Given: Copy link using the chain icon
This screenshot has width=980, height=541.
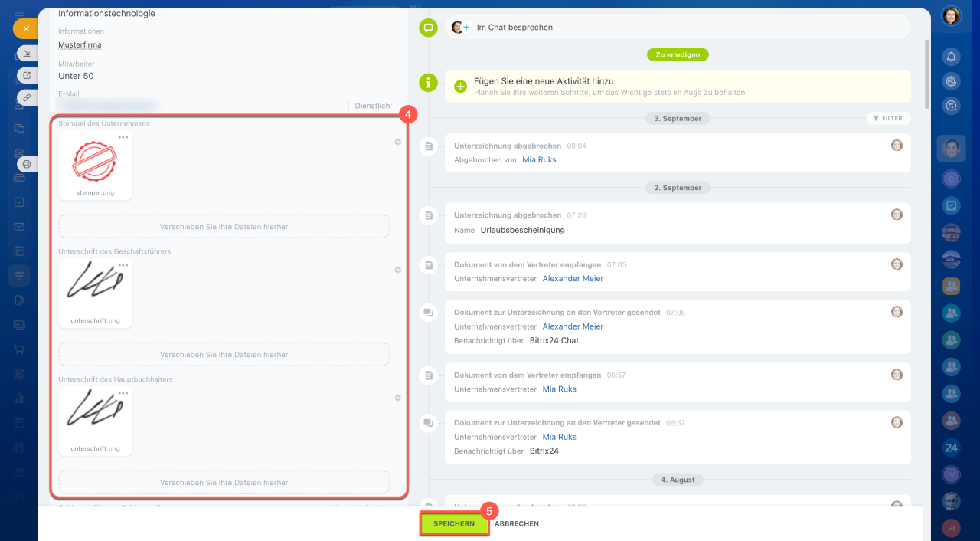Looking at the screenshot, I should (27, 97).
